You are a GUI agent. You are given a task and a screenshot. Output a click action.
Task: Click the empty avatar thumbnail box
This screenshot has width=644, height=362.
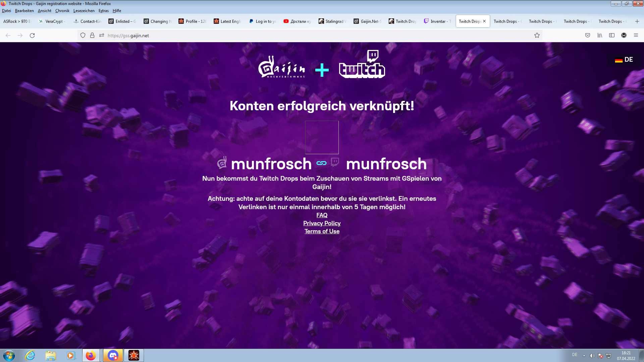[322, 137]
